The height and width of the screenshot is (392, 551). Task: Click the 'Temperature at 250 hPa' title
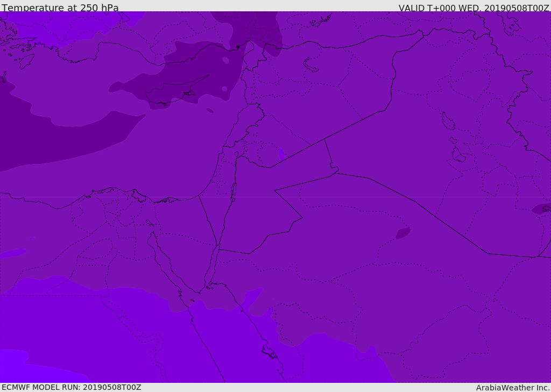point(60,8)
